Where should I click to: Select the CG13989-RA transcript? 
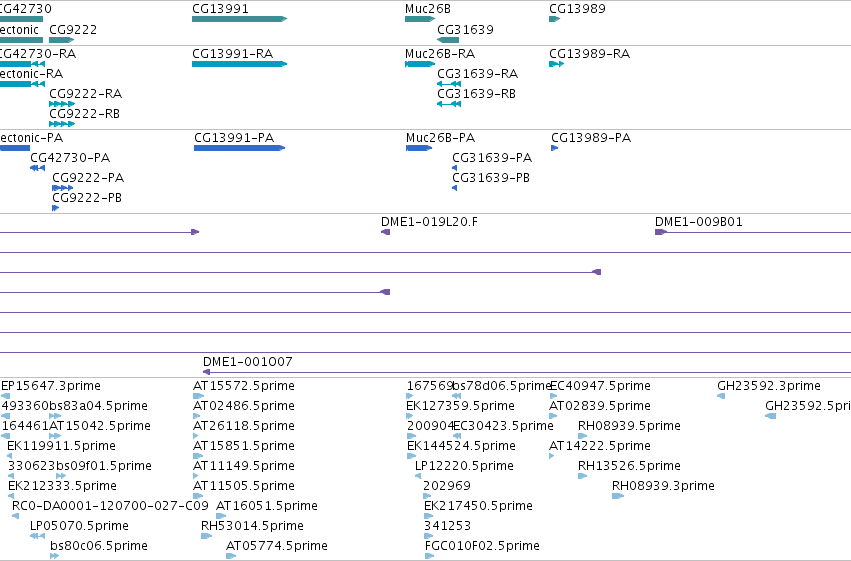[590, 54]
